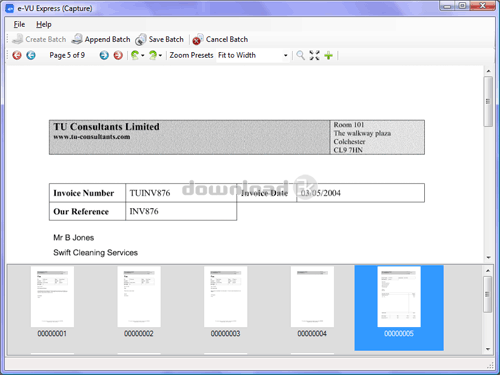This screenshot has width=500, height=375.
Task: Open the Help menu
Action: [44, 24]
